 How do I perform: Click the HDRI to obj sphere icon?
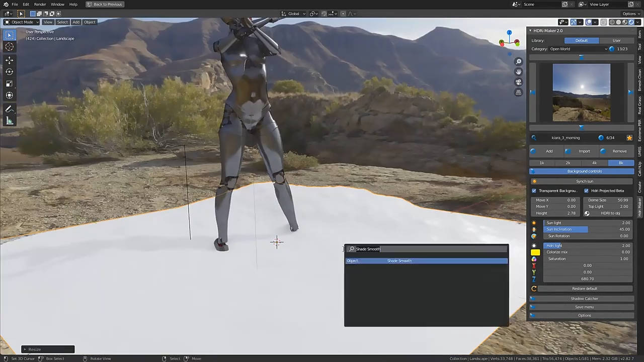(587, 213)
